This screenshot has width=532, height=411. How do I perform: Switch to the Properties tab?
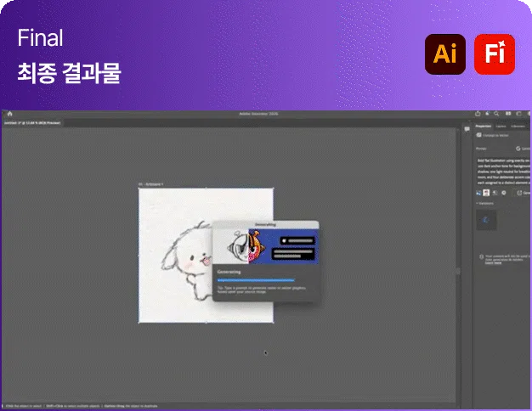tap(484, 127)
